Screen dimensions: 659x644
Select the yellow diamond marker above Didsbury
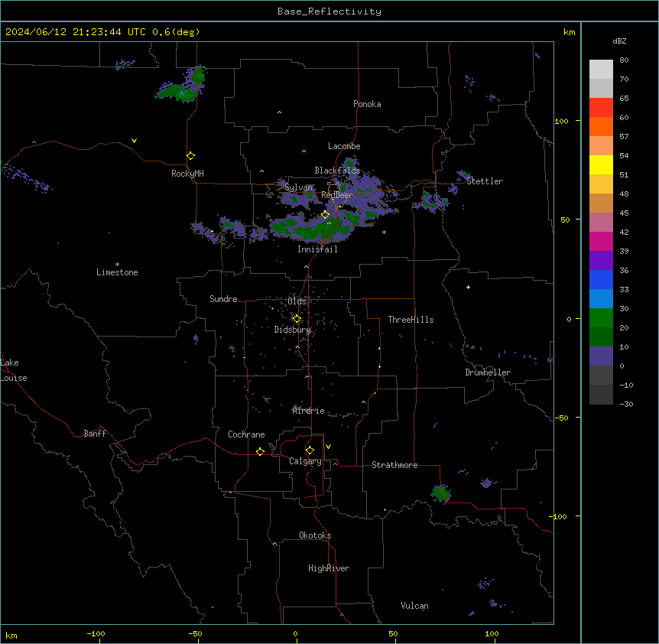(297, 319)
